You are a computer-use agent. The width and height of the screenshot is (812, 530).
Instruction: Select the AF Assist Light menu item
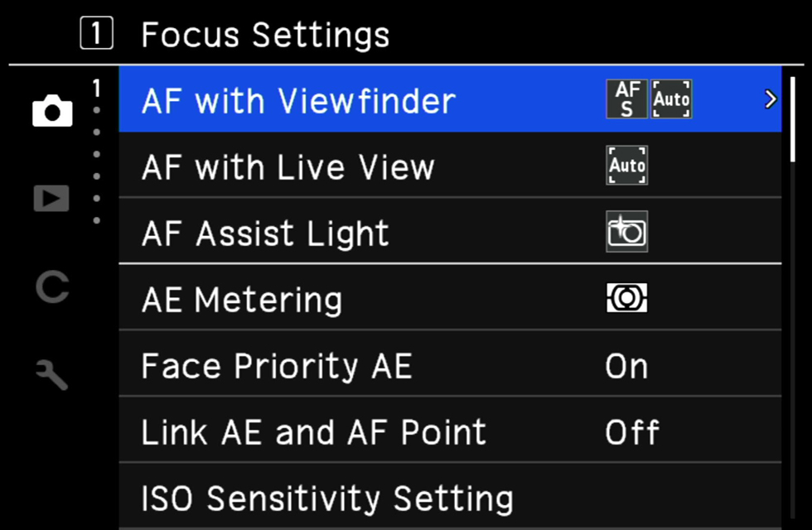pos(450,231)
